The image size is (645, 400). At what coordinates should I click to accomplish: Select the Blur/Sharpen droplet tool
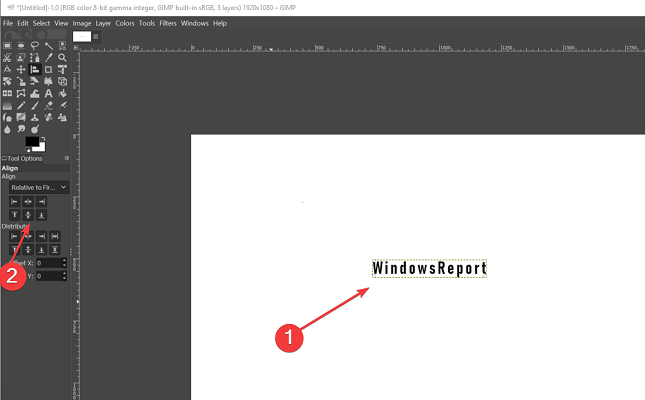7,130
